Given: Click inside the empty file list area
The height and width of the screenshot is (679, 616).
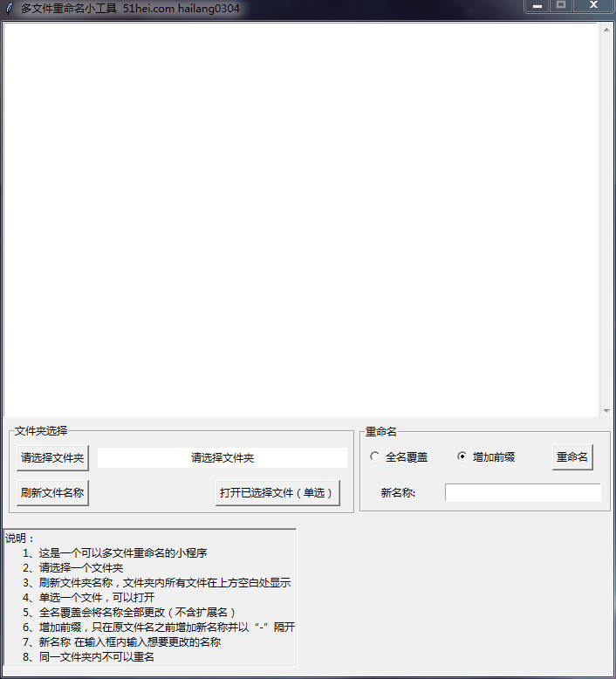Looking at the screenshot, I should coord(301,220).
